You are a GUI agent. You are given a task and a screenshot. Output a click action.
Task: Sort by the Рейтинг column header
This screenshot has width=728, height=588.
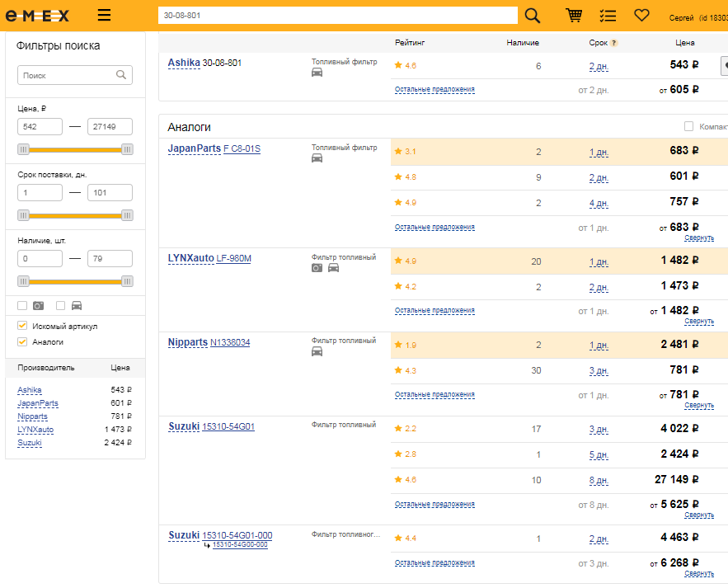[x=410, y=43]
